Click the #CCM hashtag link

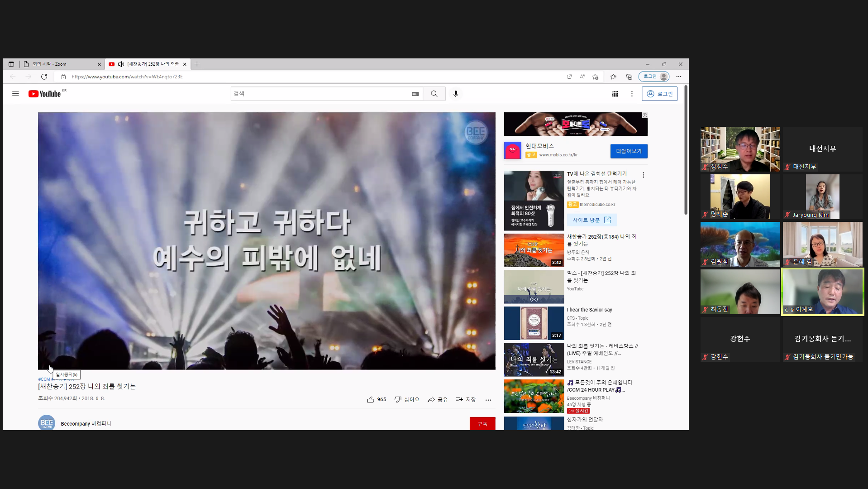[44, 379]
